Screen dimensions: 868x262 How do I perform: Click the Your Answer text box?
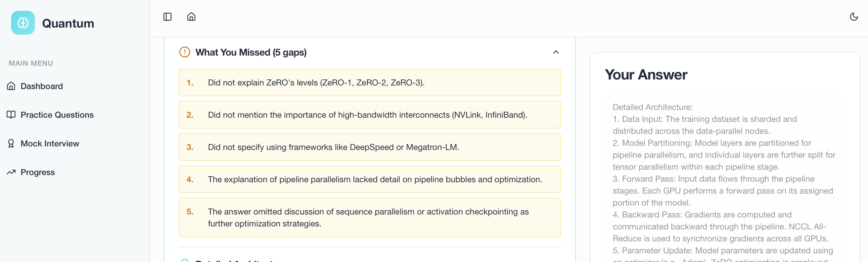coord(724,179)
